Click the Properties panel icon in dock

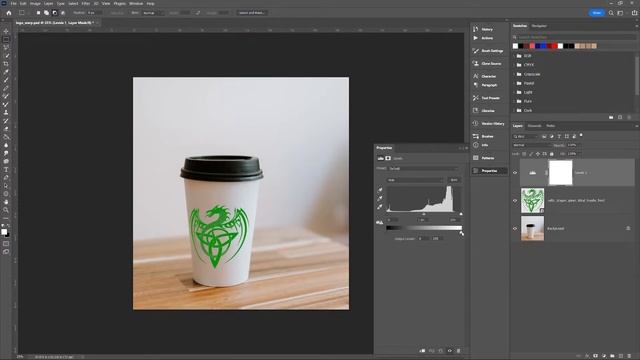point(476,171)
